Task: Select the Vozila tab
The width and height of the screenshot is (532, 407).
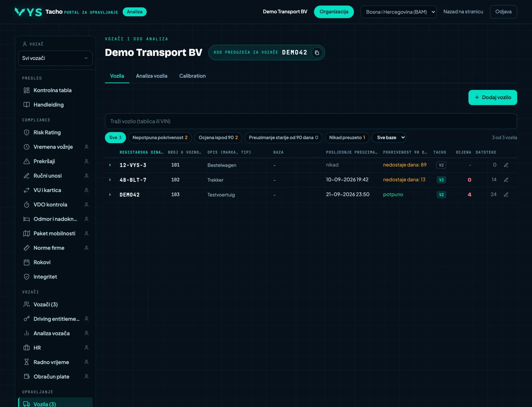Action: pos(117,76)
